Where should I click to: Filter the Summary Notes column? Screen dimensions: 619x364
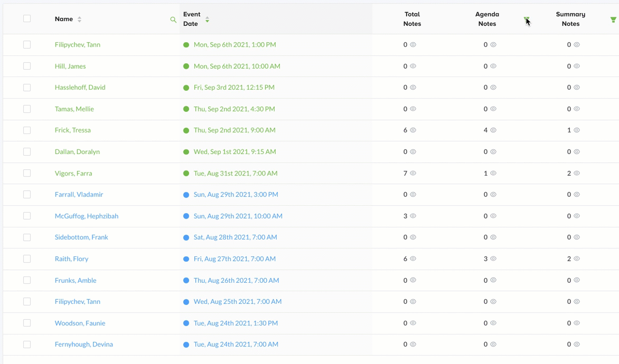click(x=613, y=20)
